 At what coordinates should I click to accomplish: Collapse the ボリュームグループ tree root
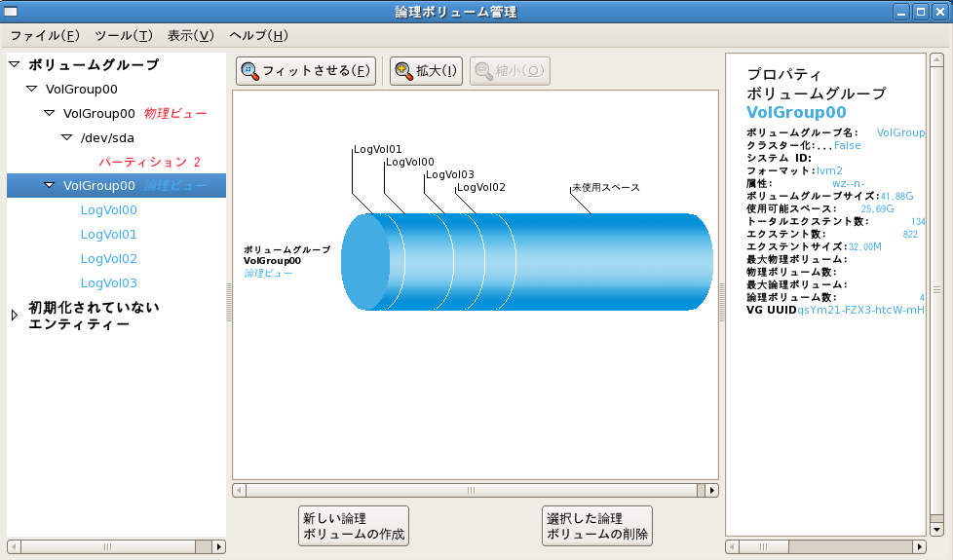click(14, 65)
